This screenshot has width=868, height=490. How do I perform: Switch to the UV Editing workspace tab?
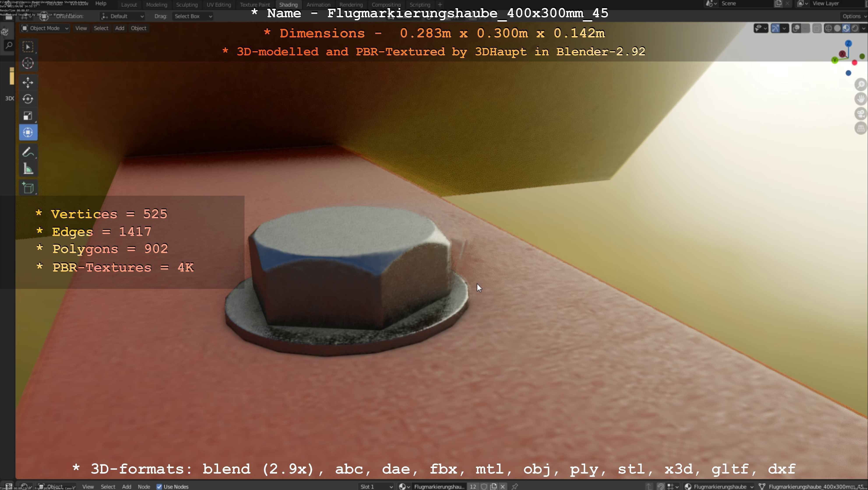219,5
